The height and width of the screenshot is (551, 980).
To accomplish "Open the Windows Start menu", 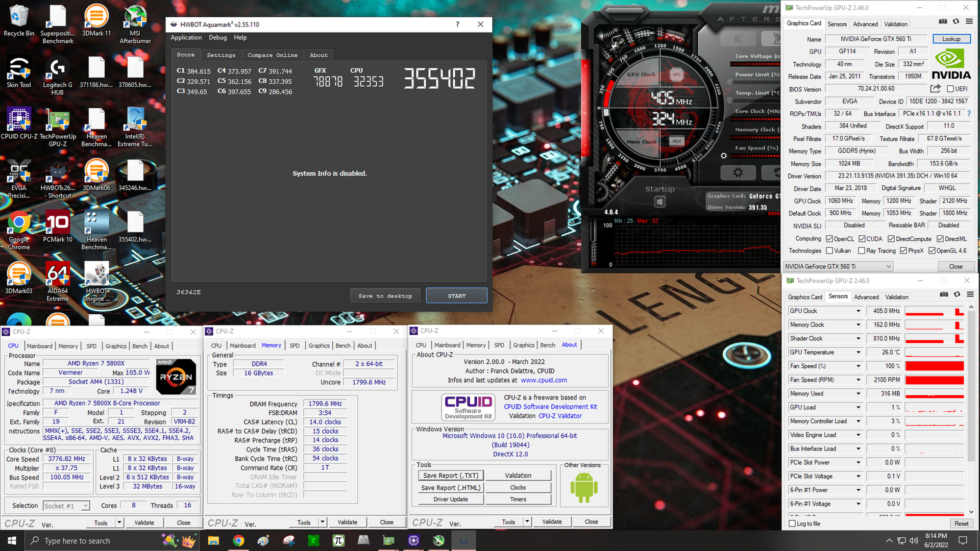I will (12, 540).
